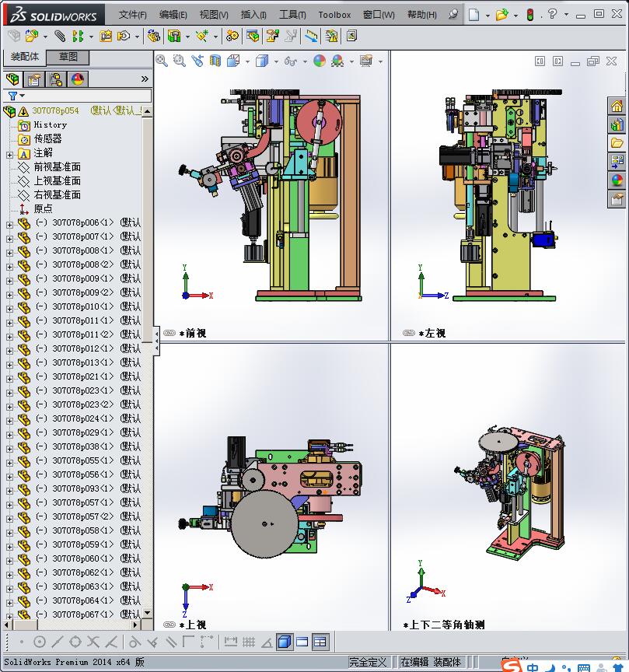The width and height of the screenshot is (629, 672).
Task: Click the Zoom to Fit icon
Action: point(162,61)
